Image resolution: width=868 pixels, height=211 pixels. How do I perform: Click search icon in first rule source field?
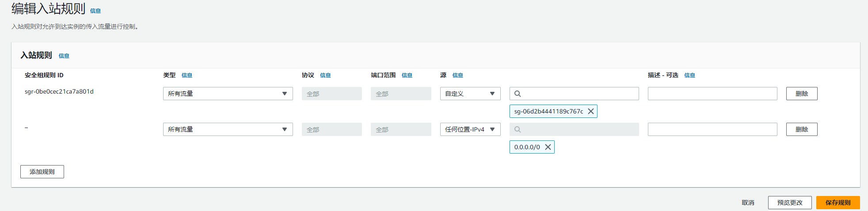(x=518, y=94)
